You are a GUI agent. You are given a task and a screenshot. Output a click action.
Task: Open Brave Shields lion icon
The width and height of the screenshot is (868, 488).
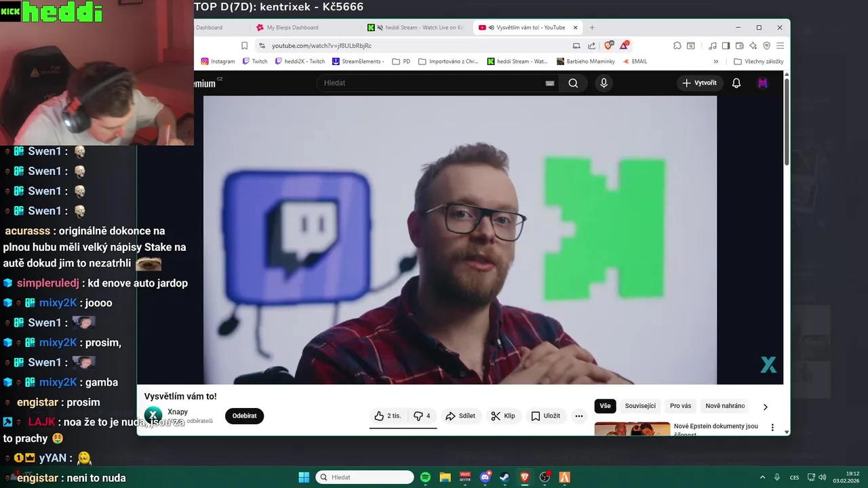608,45
